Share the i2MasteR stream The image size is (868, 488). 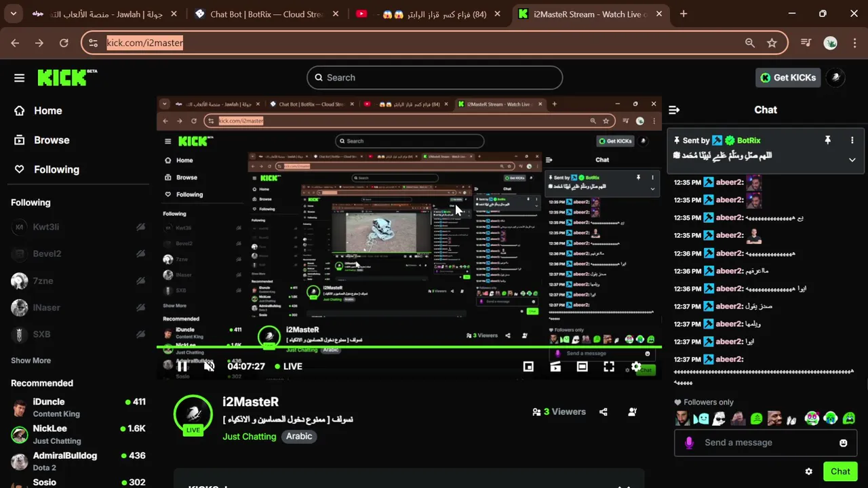click(x=604, y=411)
